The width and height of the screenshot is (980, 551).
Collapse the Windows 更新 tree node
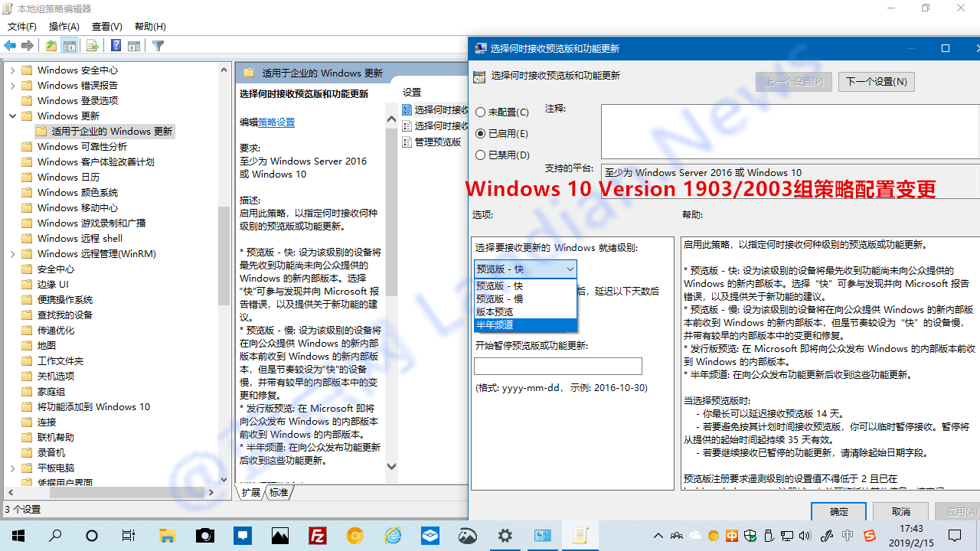[13, 116]
